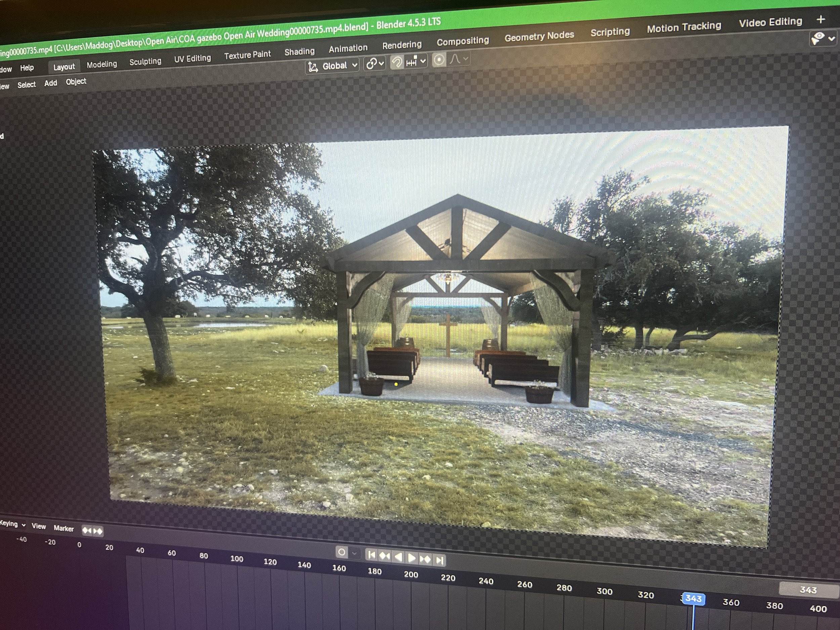Toggle the auto keying record button
This screenshot has width=840, height=630.
[341, 552]
